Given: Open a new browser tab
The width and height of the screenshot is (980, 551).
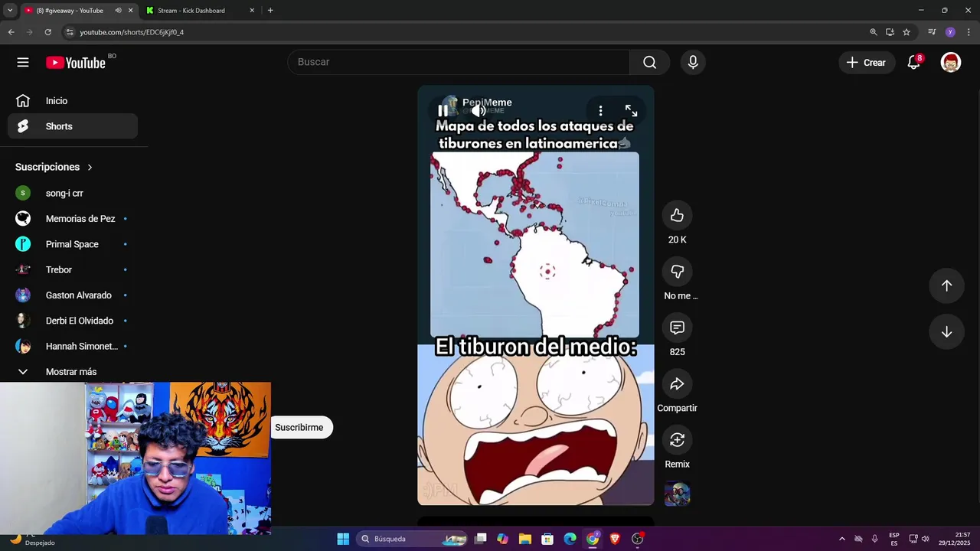Looking at the screenshot, I should tap(270, 11).
